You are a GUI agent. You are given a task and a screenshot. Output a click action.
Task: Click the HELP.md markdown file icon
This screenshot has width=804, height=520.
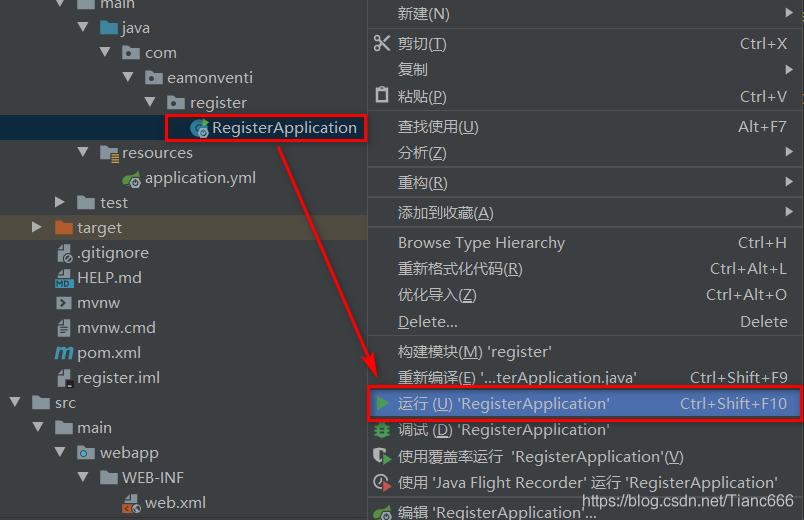(x=64, y=278)
